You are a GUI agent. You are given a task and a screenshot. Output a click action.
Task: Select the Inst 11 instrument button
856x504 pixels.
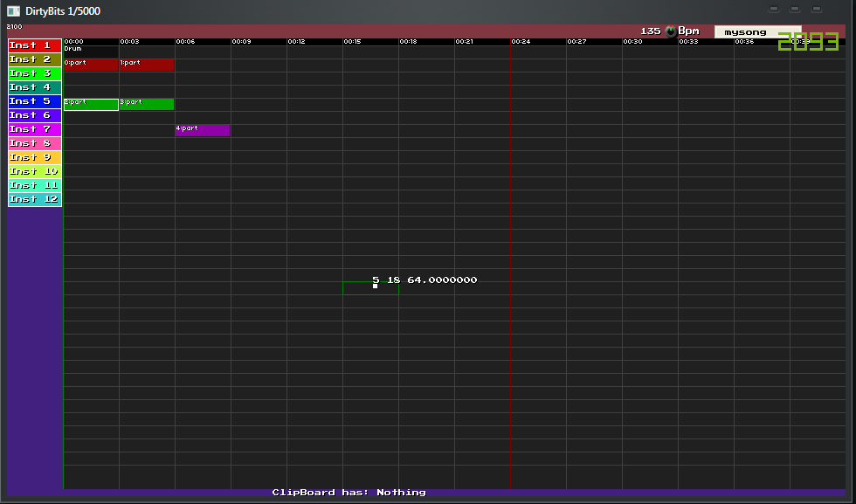35,186
